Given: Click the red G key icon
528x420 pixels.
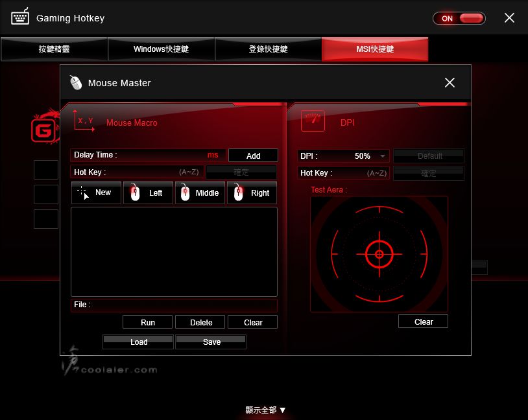Looking at the screenshot, I should [x=43, y=129].
